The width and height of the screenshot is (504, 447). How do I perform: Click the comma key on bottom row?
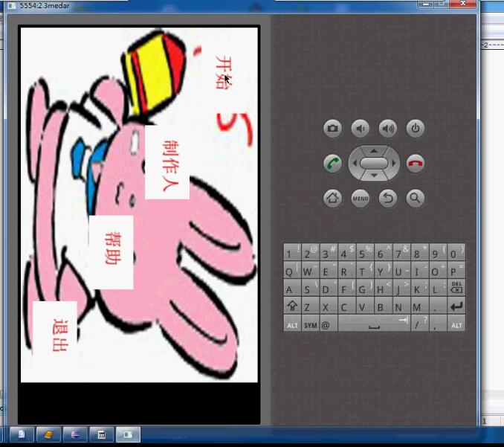[438, 324]
